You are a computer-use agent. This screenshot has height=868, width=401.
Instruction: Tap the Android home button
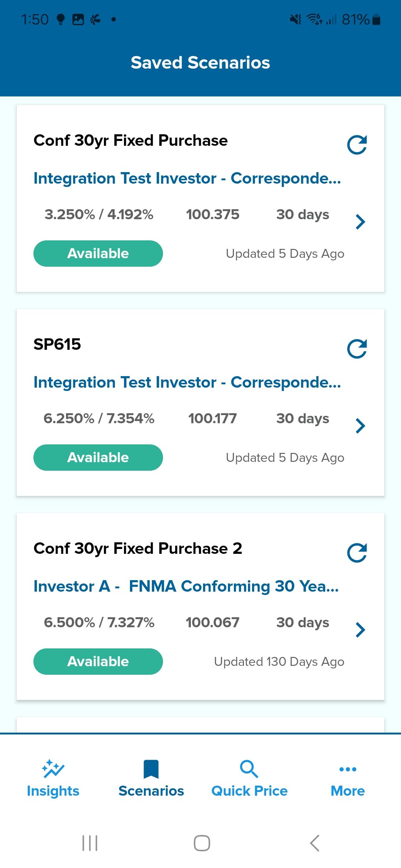[202, 843]
